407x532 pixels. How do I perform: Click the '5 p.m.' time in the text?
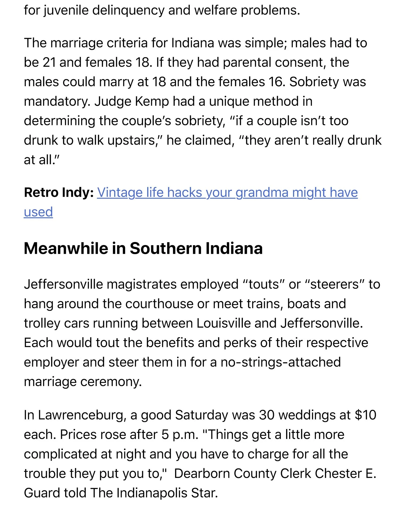click(180, 435)
